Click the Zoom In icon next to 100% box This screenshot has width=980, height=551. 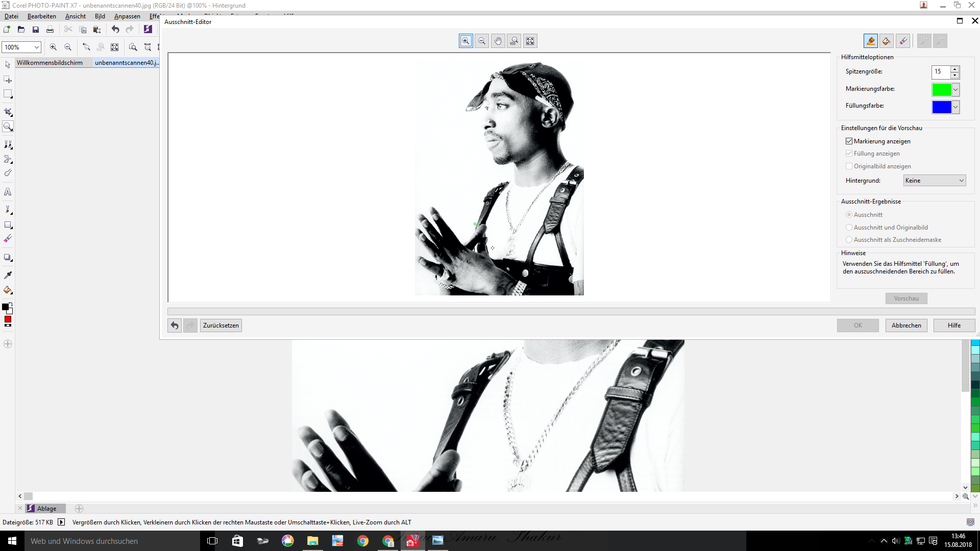pyautogui.click(x=53, y=47)
